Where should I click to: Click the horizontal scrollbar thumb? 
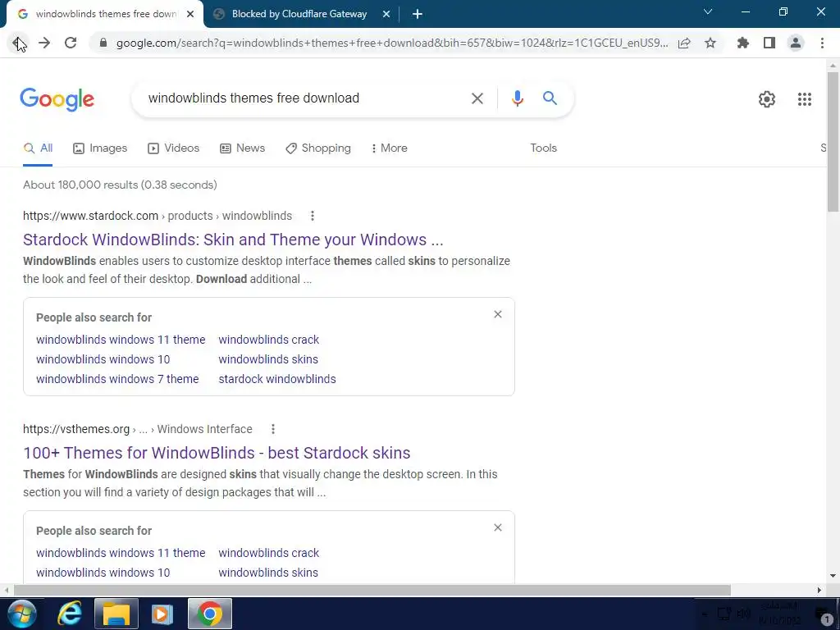[372, 591]
